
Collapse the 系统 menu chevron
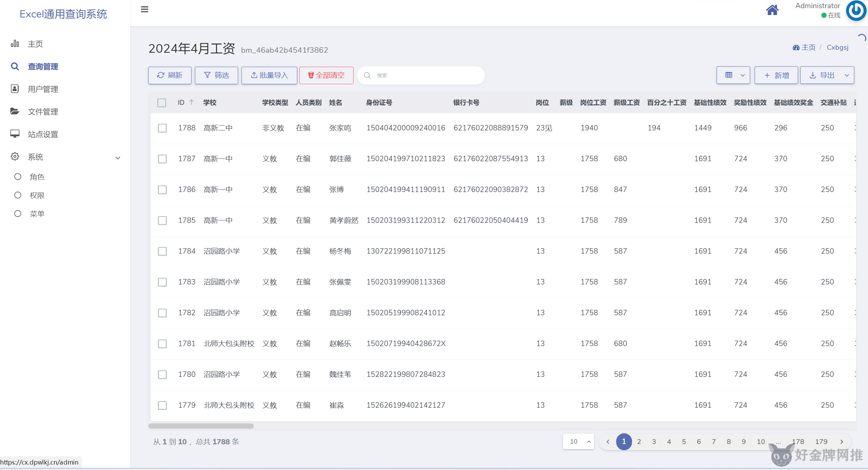(x=118, y=158)
